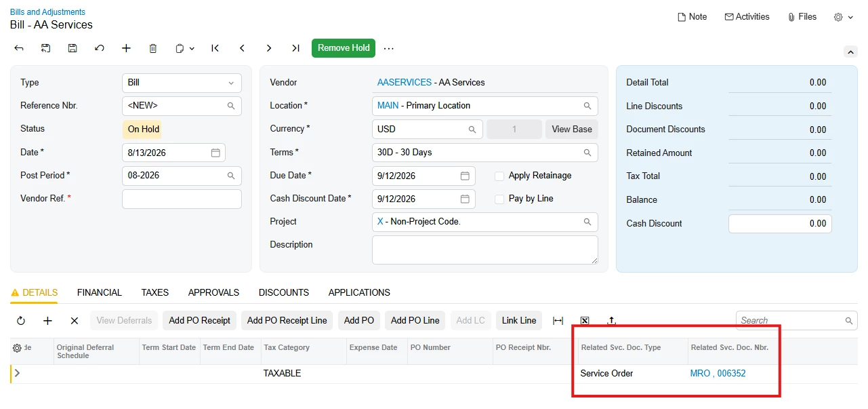The image size is (868, 409).
Task: Switch to the APPROVALS tab
Action: [x=213, y=293]
